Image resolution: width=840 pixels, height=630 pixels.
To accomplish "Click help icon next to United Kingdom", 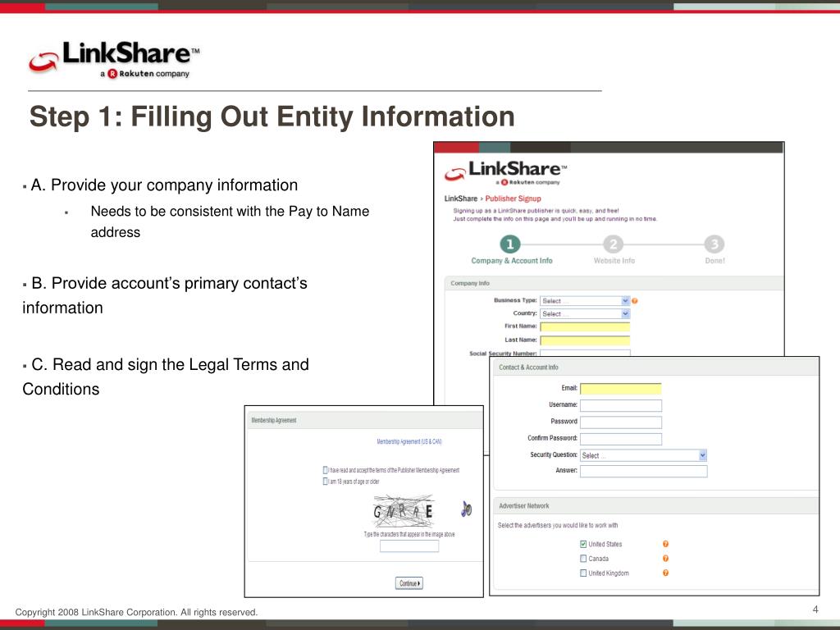I will pos(665,573).
